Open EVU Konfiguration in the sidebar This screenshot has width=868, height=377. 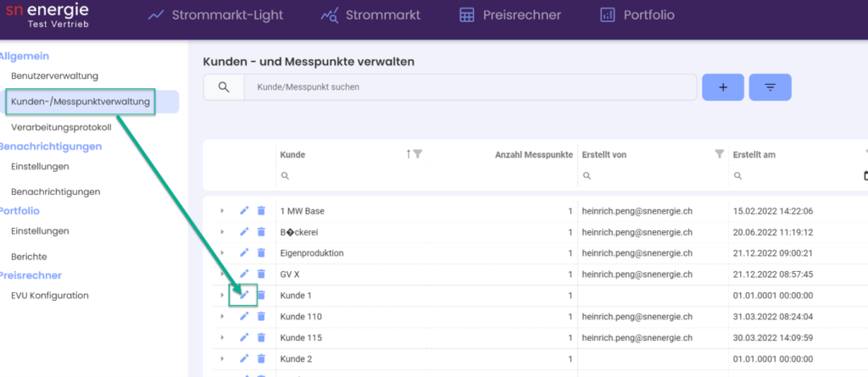50,296
